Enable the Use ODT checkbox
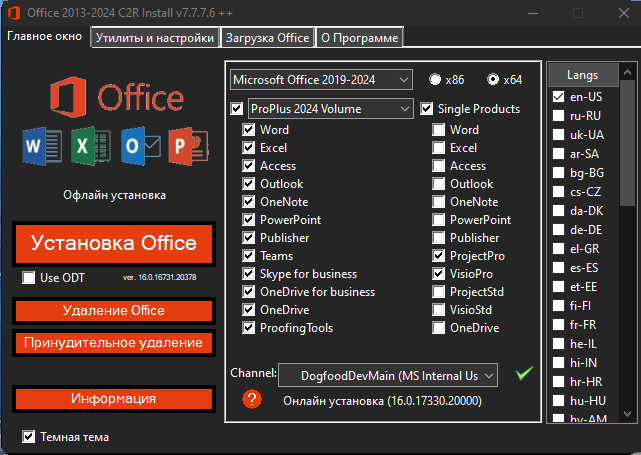Viewport: 641px width, 455px height. coord(29,278)
